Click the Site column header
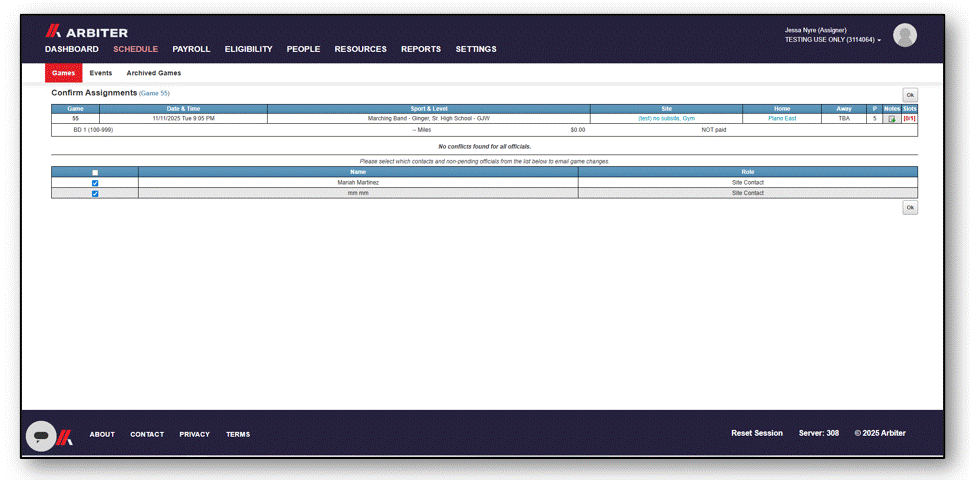The height and width of the screenshot is (480, 970). (666, 109)
